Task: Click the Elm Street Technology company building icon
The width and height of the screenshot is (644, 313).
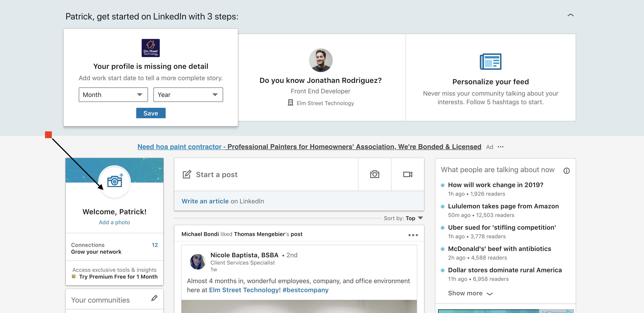Action: click(290, 103)
